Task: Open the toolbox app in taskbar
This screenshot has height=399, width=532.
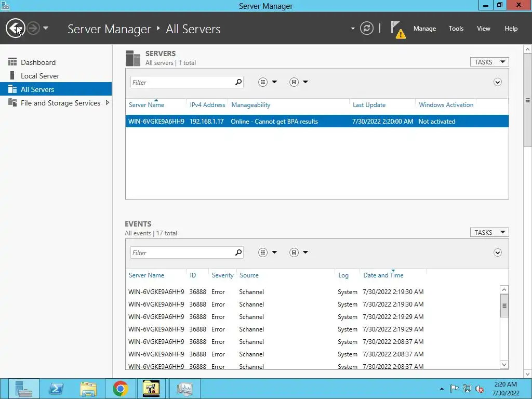Action: pyautogui.click(x=151, y=389)
